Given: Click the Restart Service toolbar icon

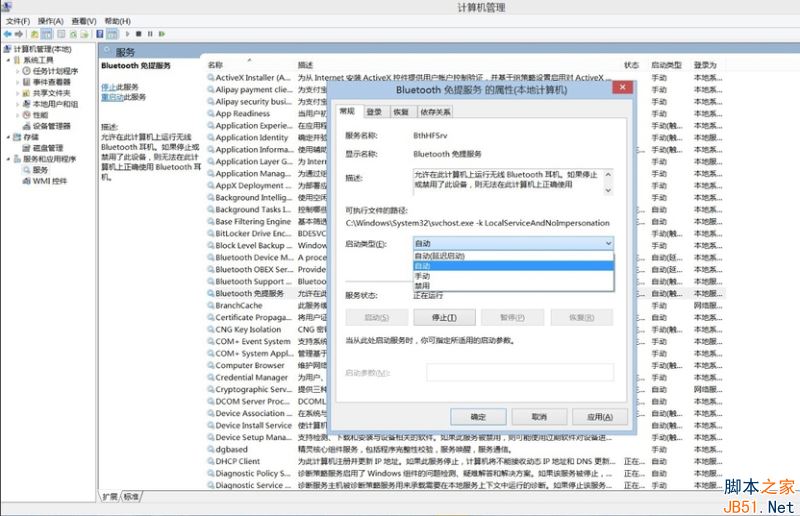Looking at the screenshot, I should point(162,34).
